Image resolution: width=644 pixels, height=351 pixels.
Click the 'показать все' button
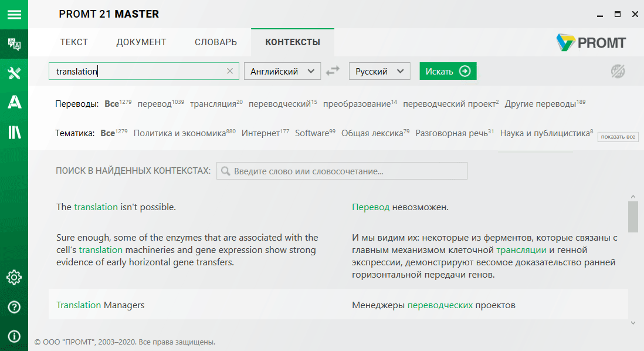[618, 137]
